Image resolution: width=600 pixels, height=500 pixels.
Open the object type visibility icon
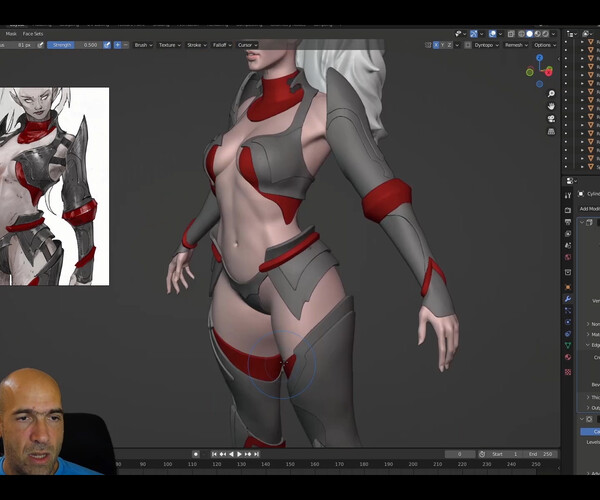460,34
